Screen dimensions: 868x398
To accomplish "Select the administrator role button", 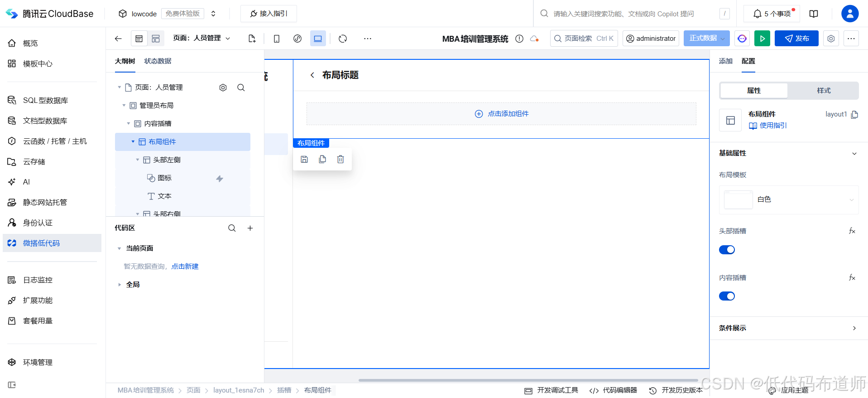I will click(x=651, y=39).
